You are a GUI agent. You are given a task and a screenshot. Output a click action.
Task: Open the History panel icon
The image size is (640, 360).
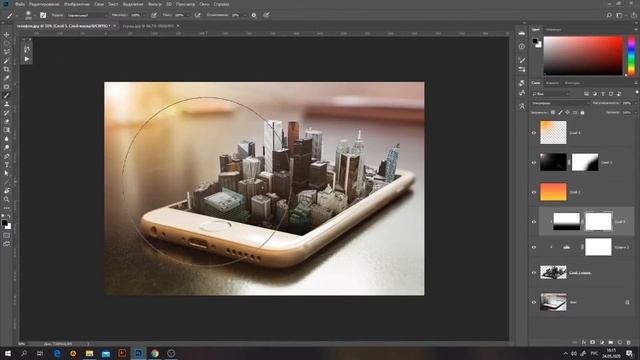tap(27, 49)
